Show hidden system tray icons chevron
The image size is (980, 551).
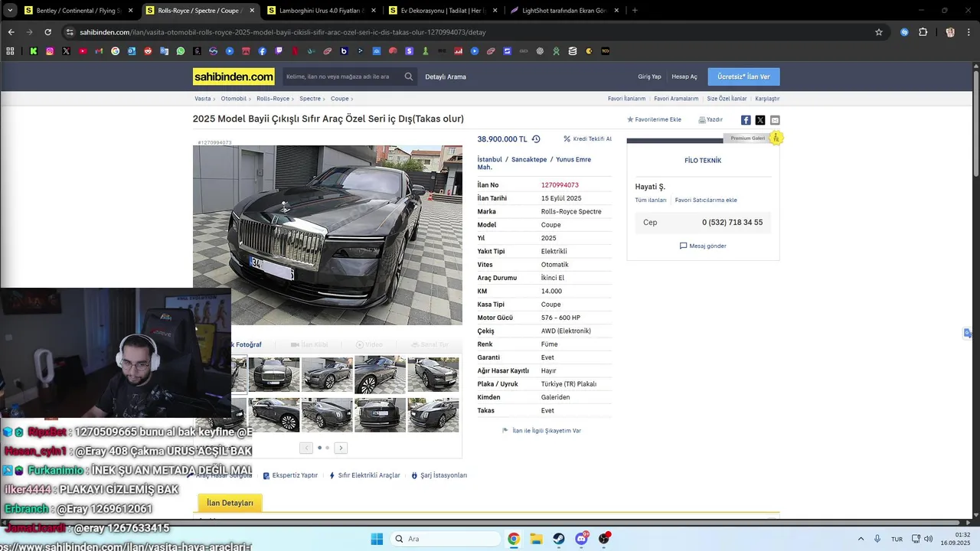(x=861, y=539)
